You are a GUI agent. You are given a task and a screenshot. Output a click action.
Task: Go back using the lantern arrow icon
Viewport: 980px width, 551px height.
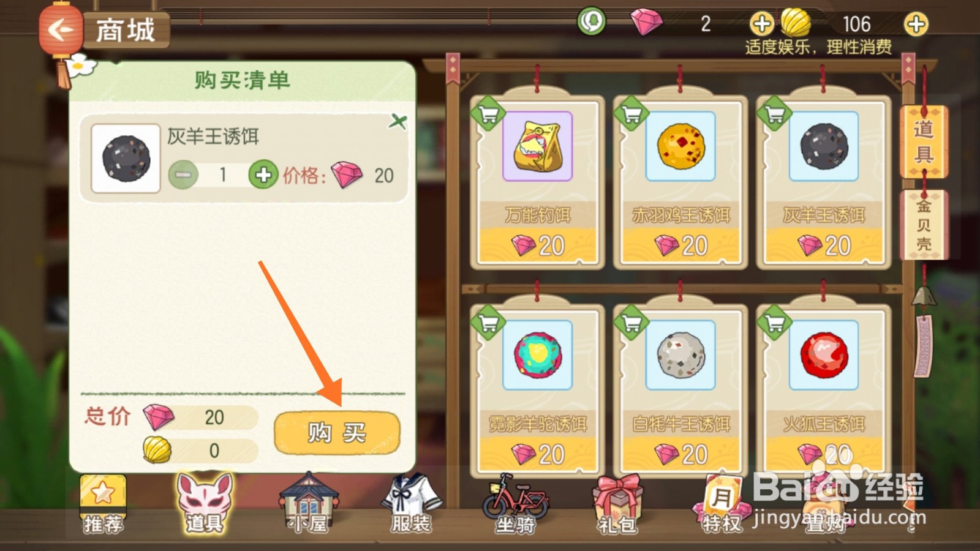[60, 29]
